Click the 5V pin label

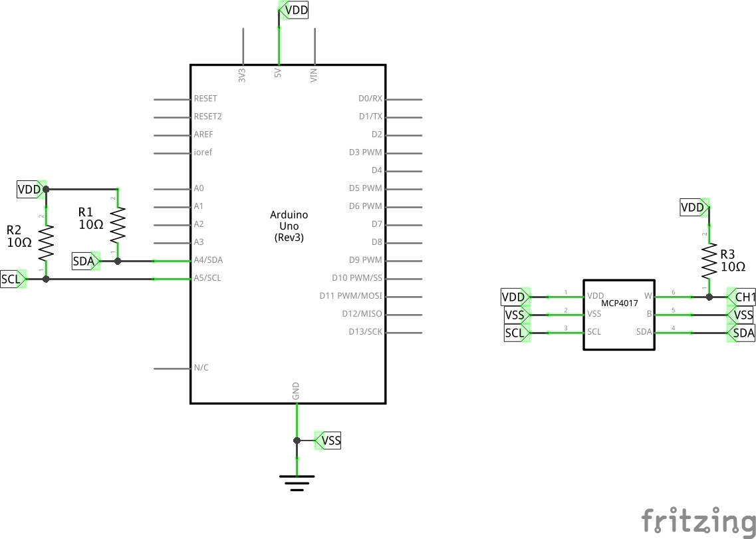pyautogui.click(x=278, y=73)
